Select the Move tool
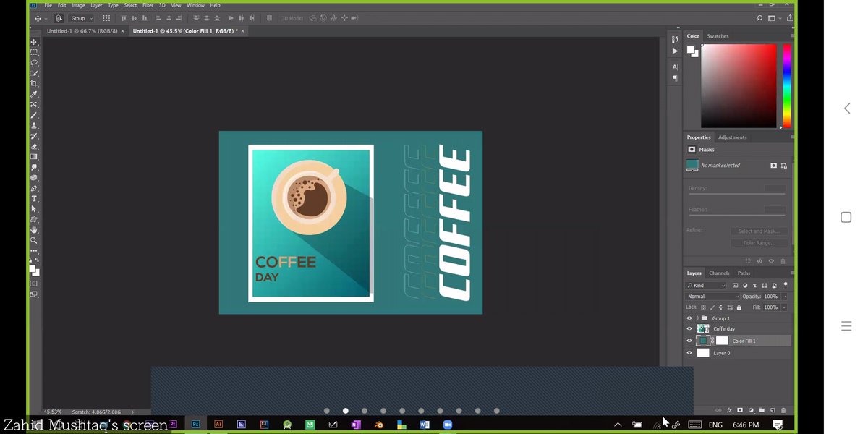 point(33,42)
